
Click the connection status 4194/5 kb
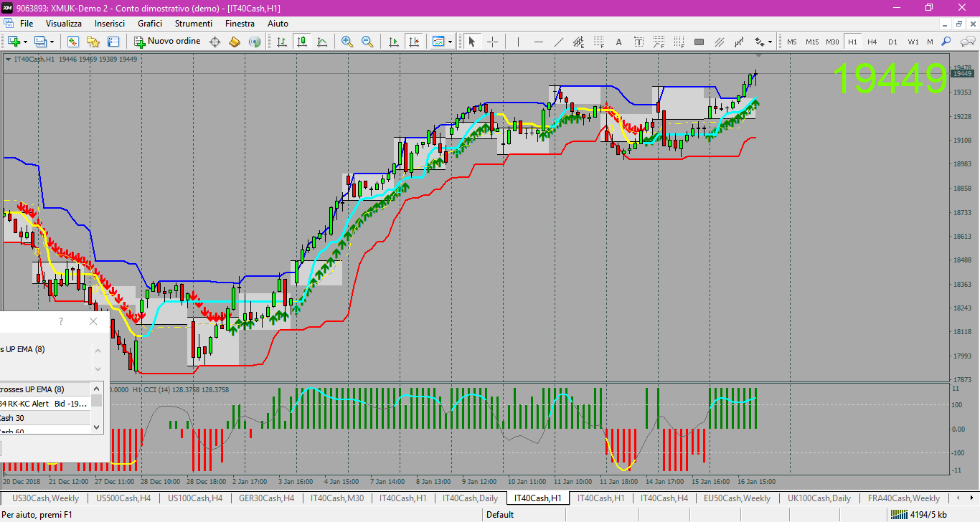[918, 515]
